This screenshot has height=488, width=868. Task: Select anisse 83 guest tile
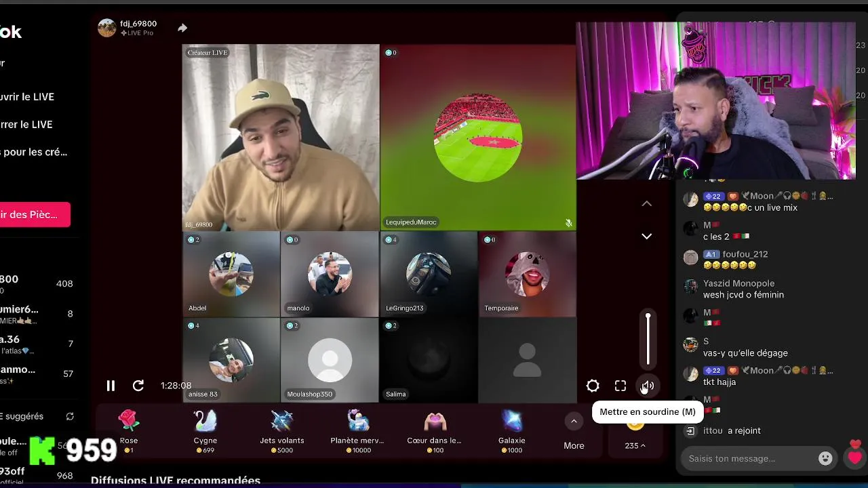pos(231,360)
